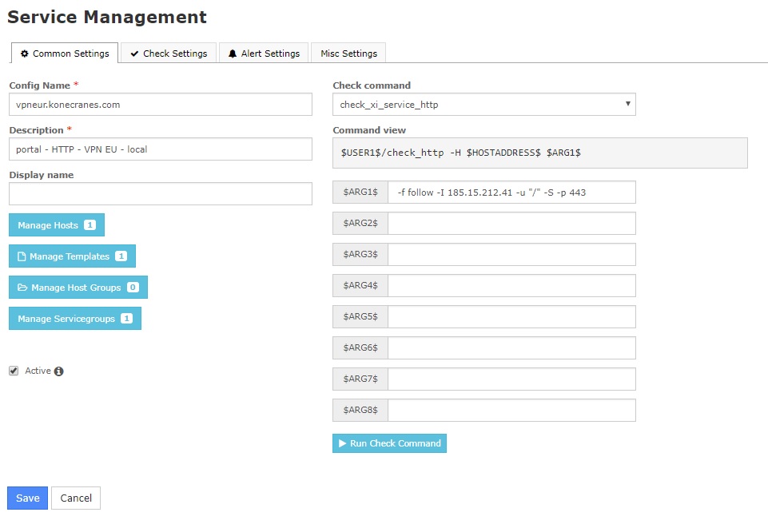Click the $ARG1$ input field
Viewport: 768px width, 532px height.
pos(511,193)
